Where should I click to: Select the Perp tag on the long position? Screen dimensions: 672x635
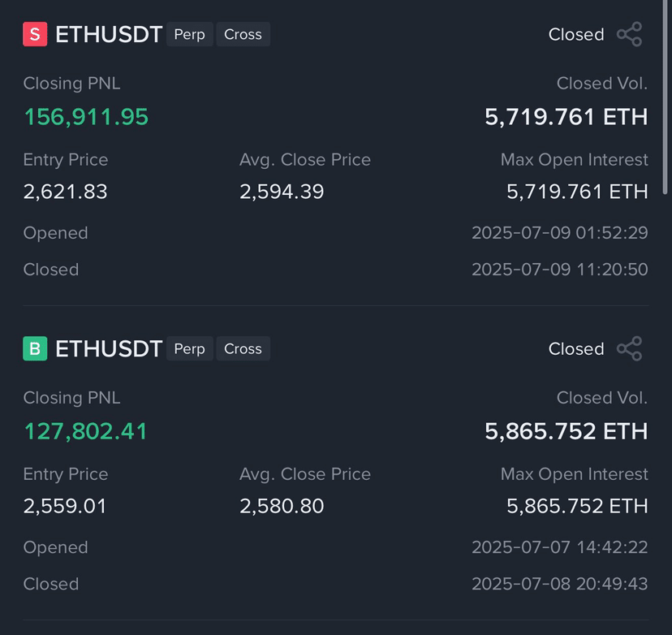189,348
